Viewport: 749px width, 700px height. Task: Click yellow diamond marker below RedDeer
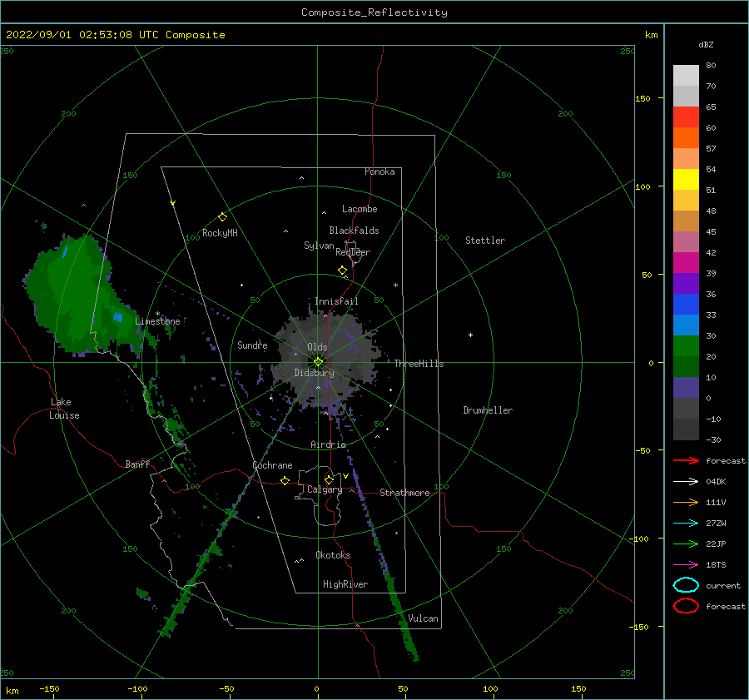click(x=343, y=271)
